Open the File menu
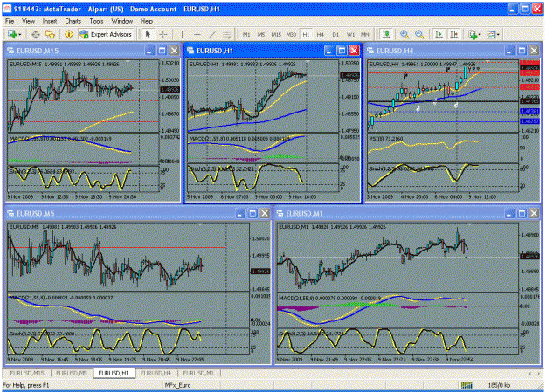 coord(10,21)
